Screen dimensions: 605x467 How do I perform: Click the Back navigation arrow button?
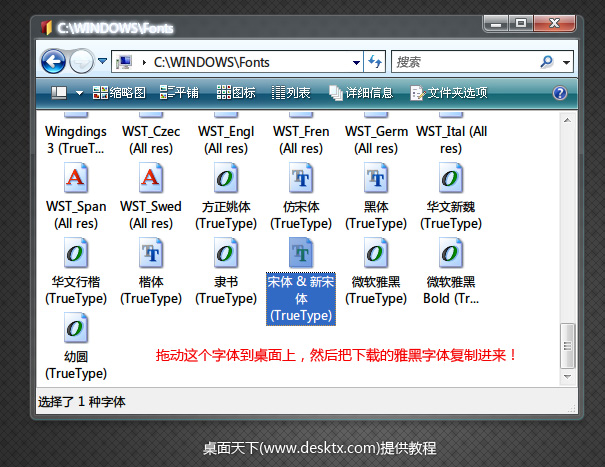click(53, 61)
